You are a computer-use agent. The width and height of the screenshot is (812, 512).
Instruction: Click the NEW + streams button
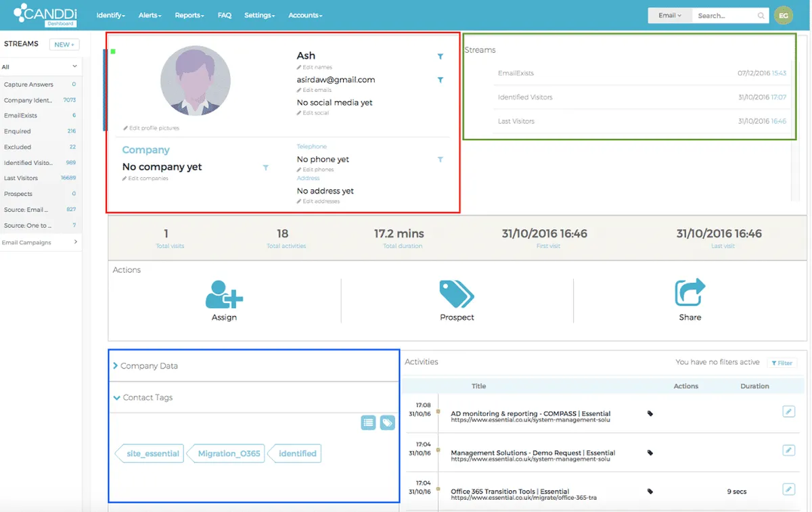click(x=64, y=45)
